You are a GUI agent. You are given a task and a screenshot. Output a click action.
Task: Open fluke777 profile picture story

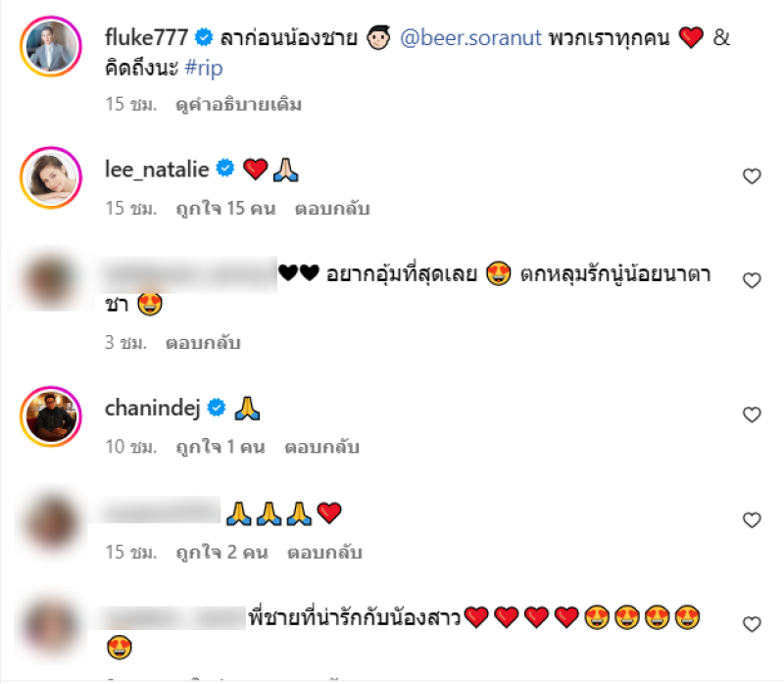pos(51,46)
